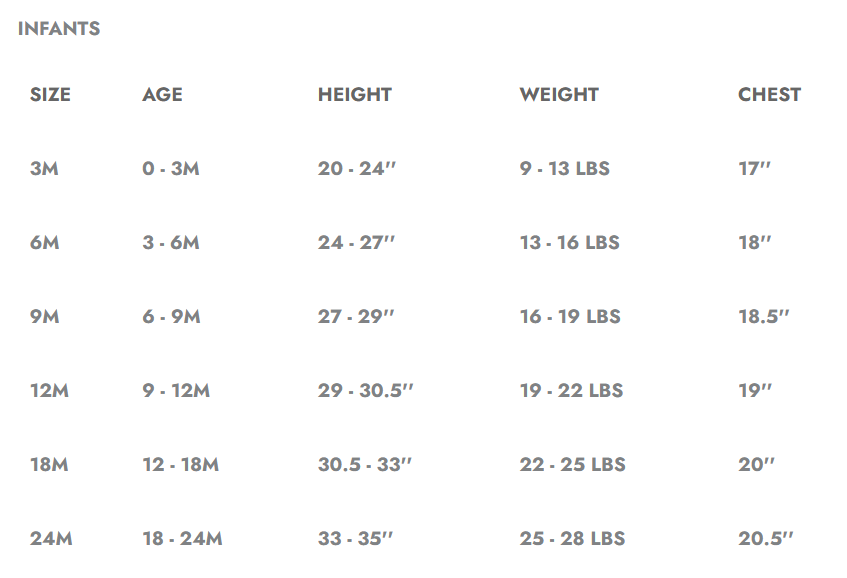The width and height of the screenshot is (847, 578).
Task: Select the 24 - 27" height value
Action: tap(357, 243)
